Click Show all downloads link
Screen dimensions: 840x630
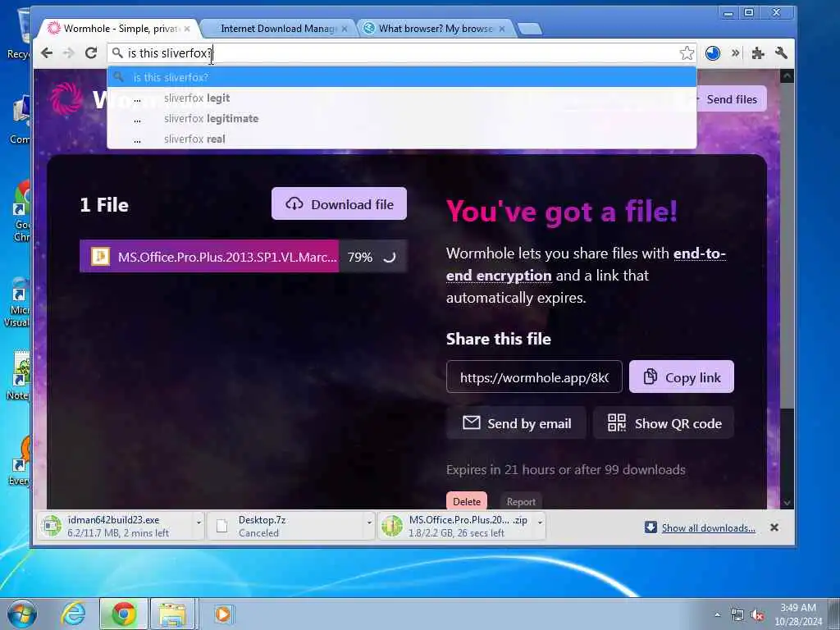pyautogui.click(x=708, y=527)
